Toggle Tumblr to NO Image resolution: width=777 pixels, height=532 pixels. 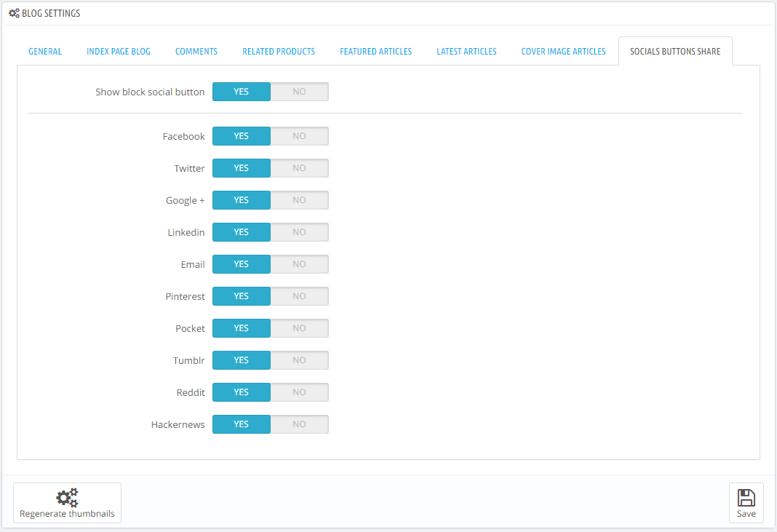(x=299, y=360)
